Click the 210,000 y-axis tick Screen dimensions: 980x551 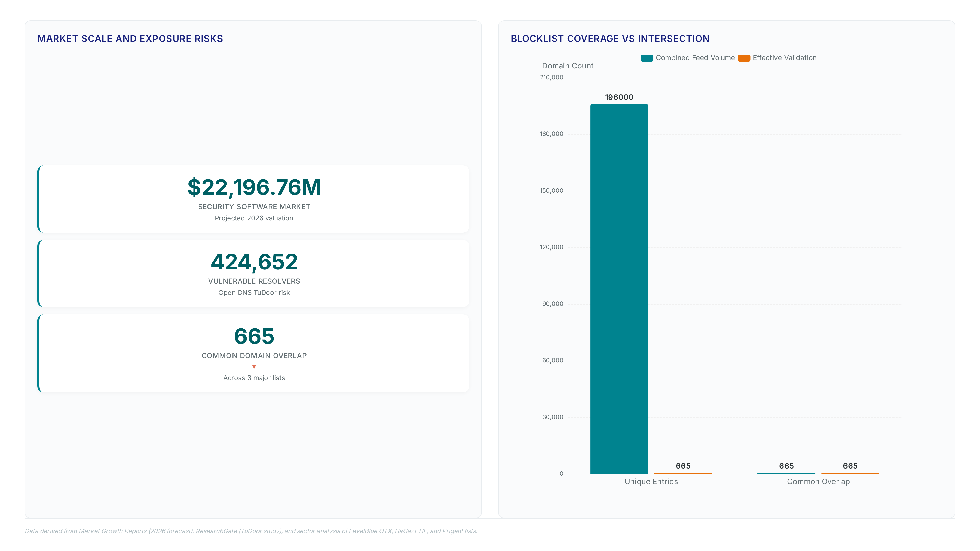coord(551,77)
